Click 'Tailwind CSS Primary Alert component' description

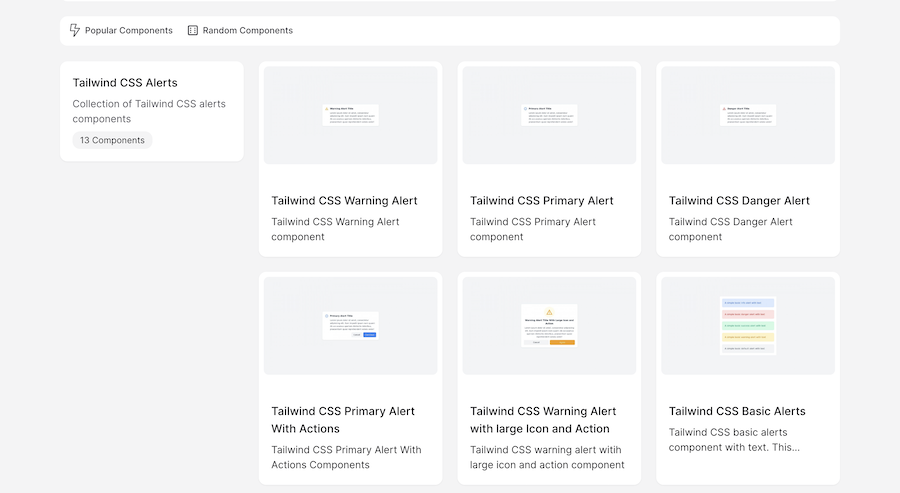click(533, 229)
